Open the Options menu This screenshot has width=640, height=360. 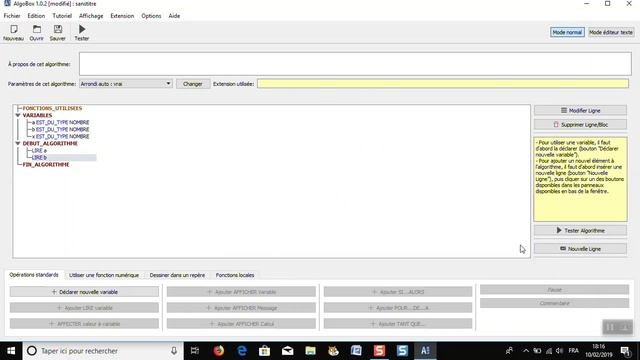click(x=151, y=16)
